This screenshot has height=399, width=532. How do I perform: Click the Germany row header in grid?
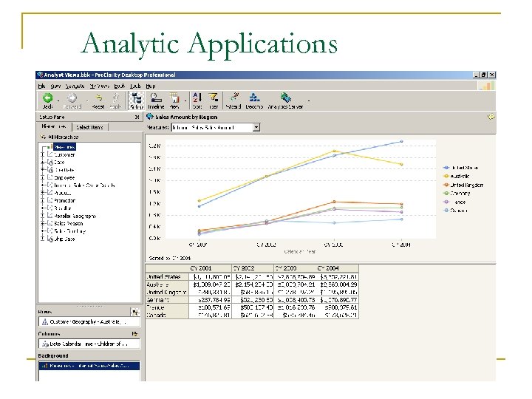point(167,300)
